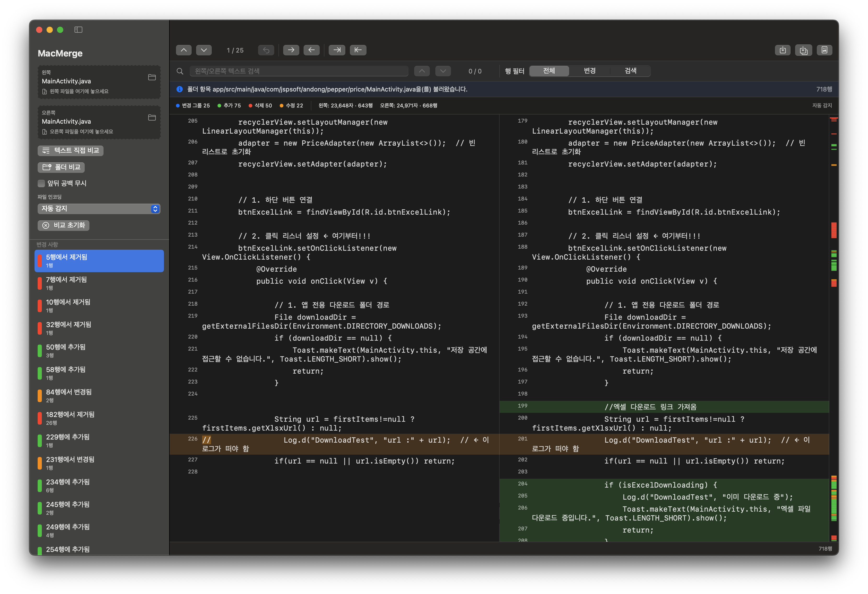Click the 폴더 비교 button
The image size is (868, 594).
pyautogui.click(x=61, y=167)
